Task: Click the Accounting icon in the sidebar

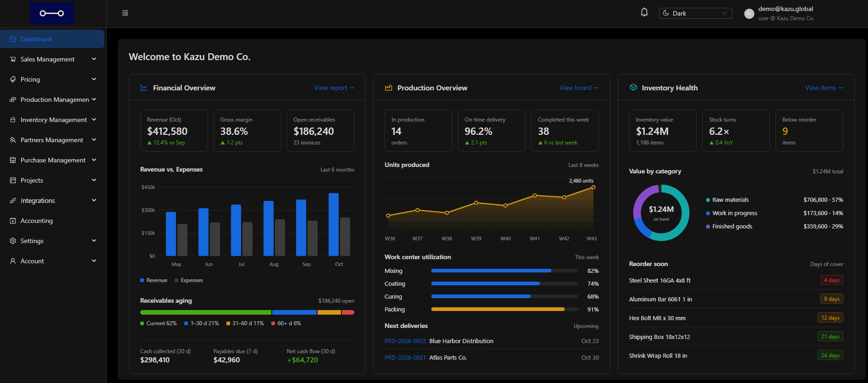Action: (x=13, y=221)
